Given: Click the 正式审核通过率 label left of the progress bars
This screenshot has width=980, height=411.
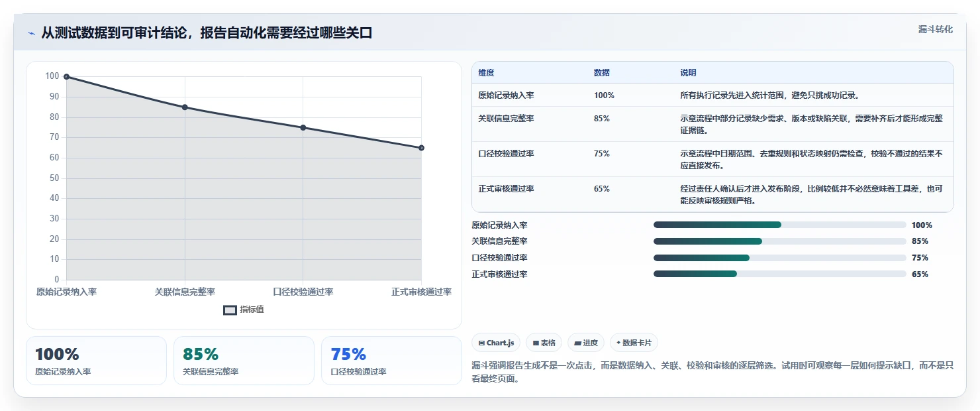Looking at the screenshot, I should point(499,274).
